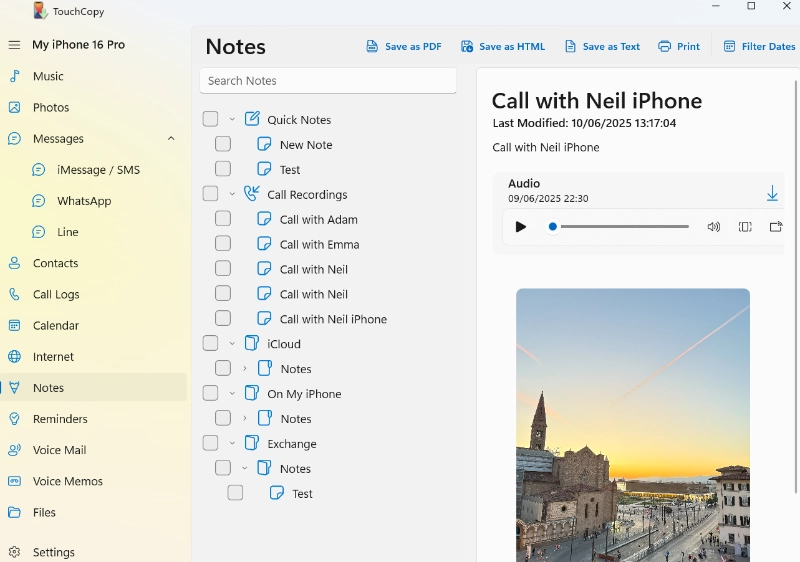Open Reminders section label

[60, 419]
